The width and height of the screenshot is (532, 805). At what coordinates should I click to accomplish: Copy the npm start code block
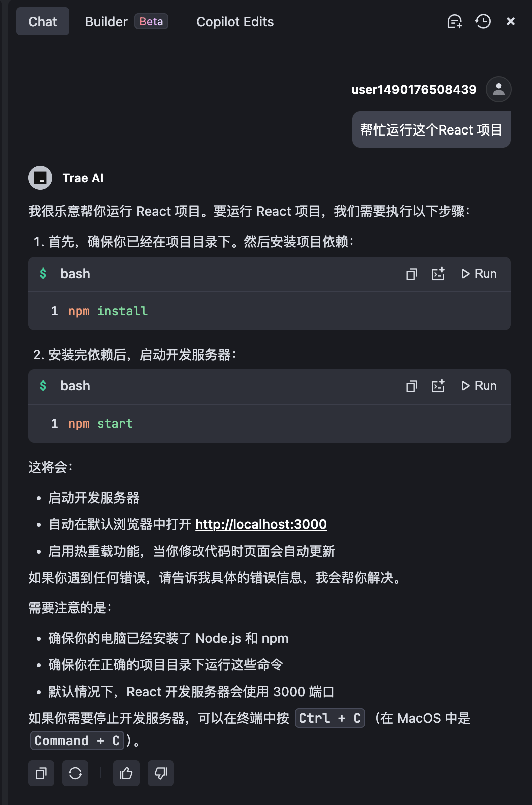click(412, 386)
